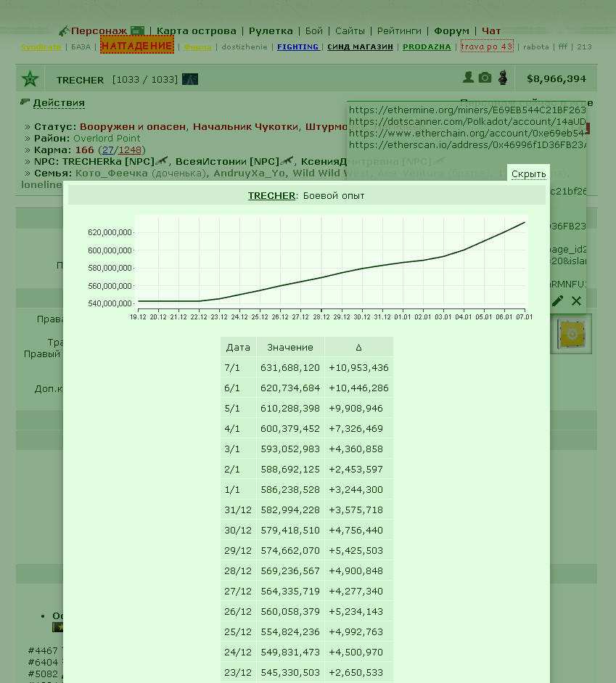The image size is (616, 683).
Task: Open the Персонаж menu item
Action: (x=99, y=31)
